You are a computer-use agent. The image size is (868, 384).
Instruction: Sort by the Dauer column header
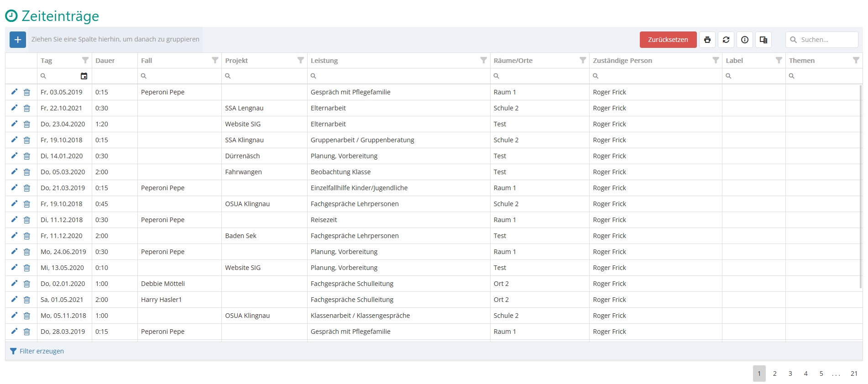click(105, 61)
